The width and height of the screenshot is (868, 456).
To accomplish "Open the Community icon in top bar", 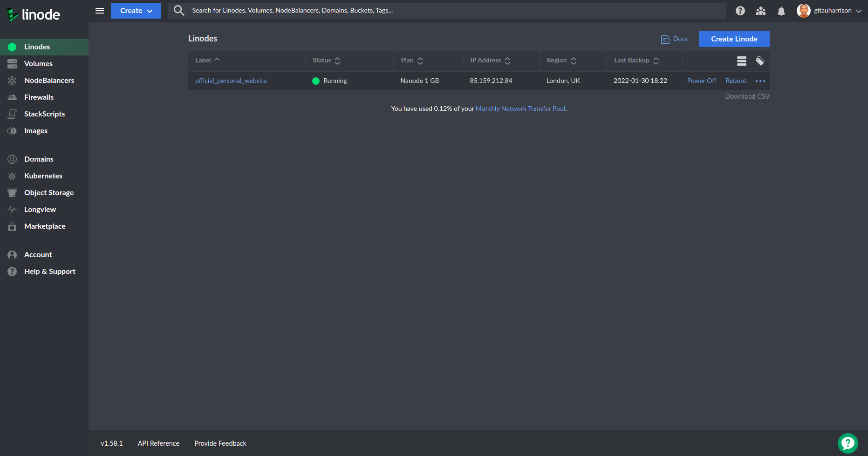I will pyautogui.click(x=761, y=11).
